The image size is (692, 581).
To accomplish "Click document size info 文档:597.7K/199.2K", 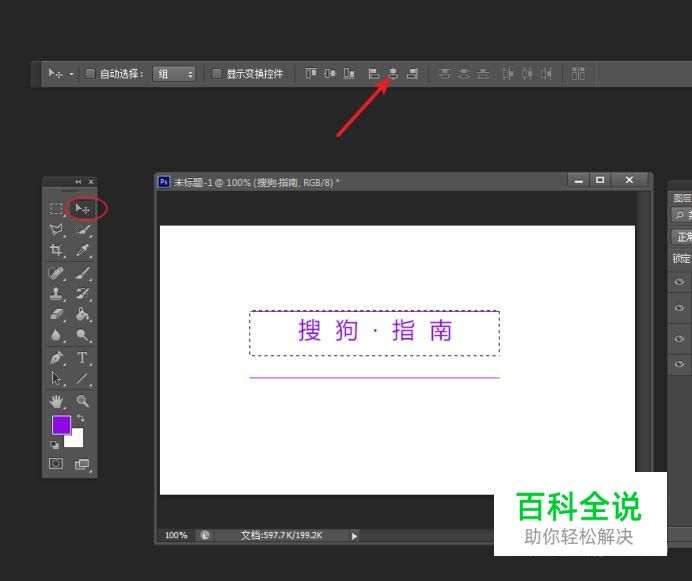I will (x=282, y=536).
